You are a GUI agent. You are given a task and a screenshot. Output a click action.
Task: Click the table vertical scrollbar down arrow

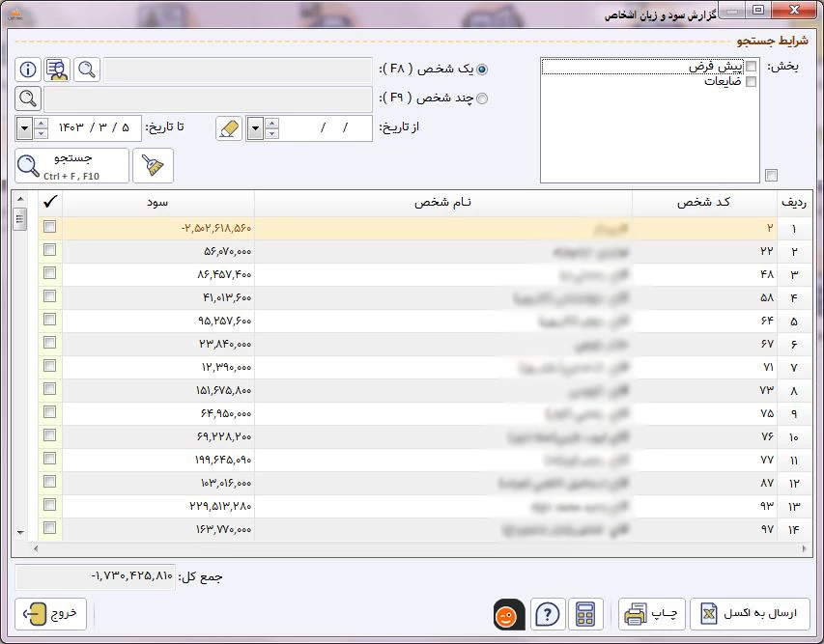pyautogui.click(x=20, y=533)
